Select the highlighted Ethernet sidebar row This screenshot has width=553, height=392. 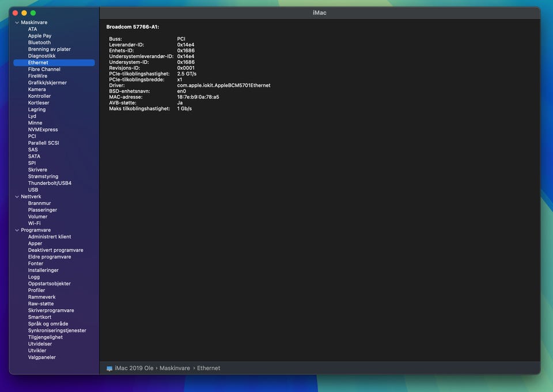[54, 63]
